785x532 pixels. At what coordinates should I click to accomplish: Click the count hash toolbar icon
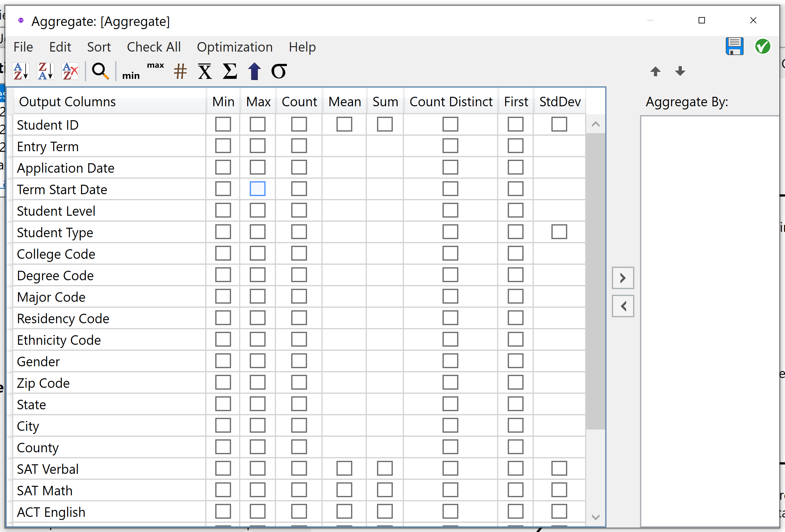tap(180, 71)
